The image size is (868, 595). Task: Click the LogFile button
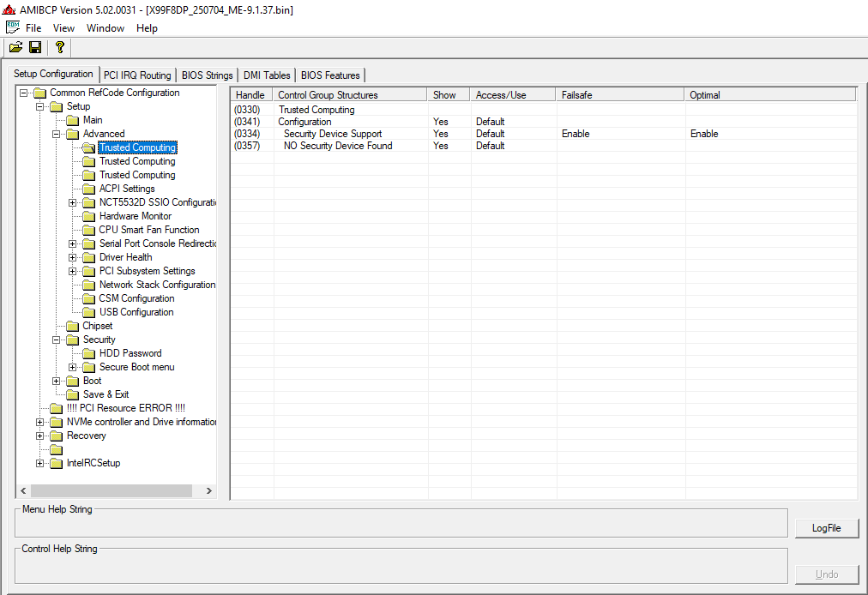coord(827,529)
